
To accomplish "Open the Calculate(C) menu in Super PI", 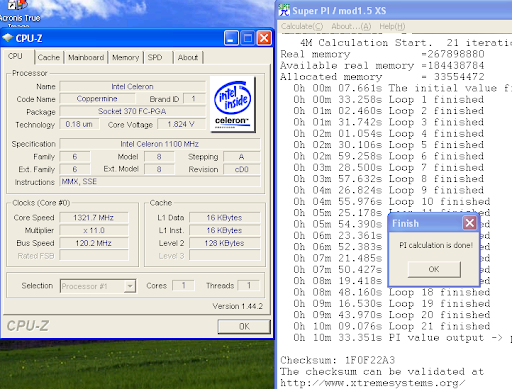I will coord(302,26).
